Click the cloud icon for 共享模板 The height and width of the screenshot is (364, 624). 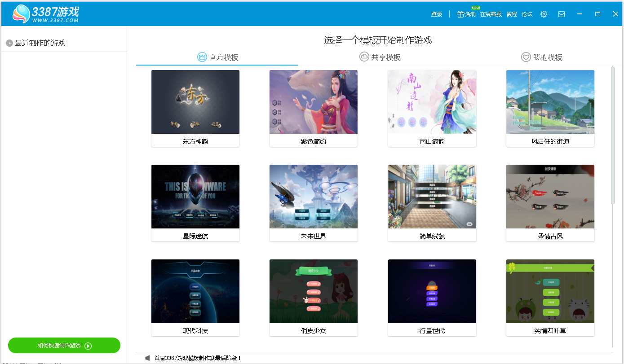click(364, 57)
